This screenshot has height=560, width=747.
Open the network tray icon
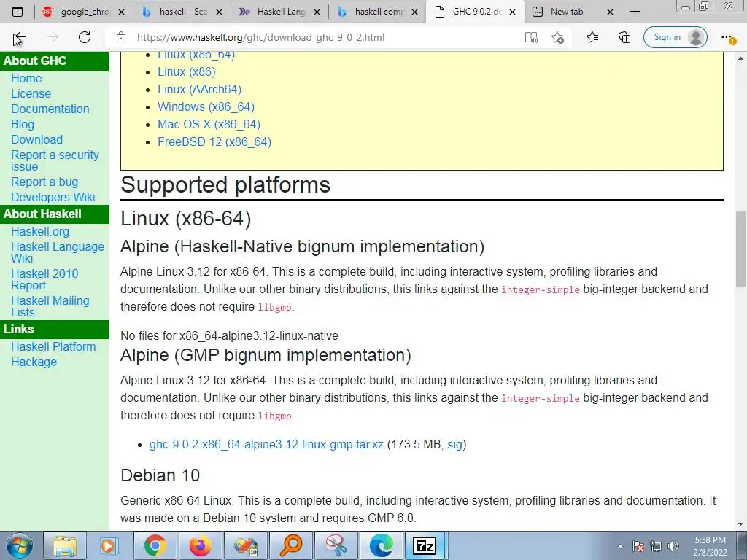pos(656,546)
